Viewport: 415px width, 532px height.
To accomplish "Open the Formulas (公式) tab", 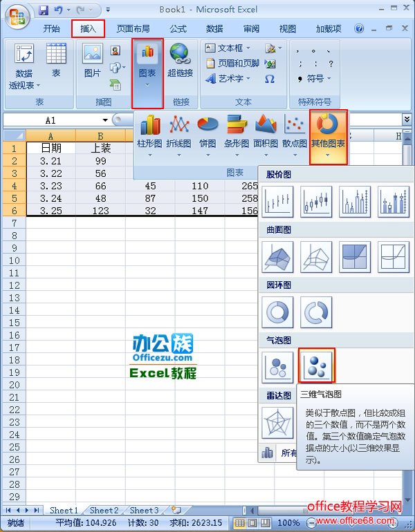I will 178,29.
